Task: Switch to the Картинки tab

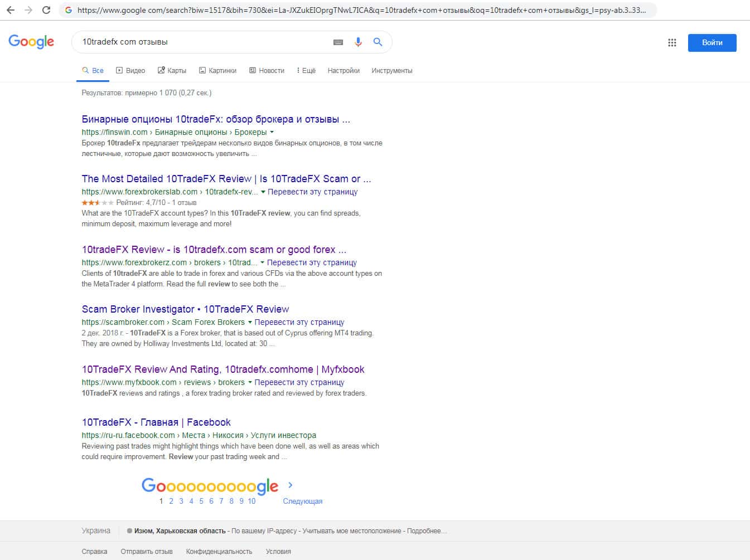Action: pos(217,71)
